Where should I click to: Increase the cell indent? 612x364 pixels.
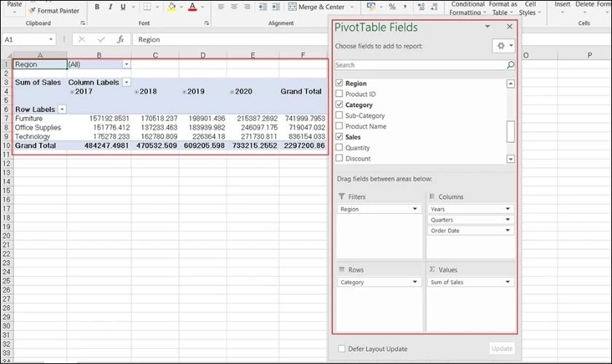276,7
